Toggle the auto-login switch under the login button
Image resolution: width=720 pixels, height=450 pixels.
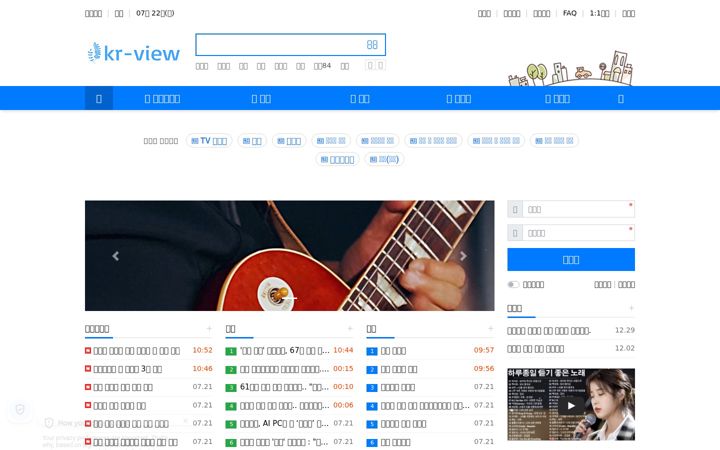[513, 285]
